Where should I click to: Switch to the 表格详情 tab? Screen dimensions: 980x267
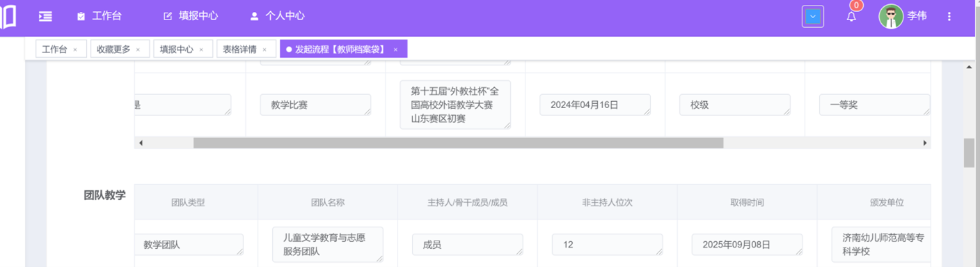coord(239,49)
